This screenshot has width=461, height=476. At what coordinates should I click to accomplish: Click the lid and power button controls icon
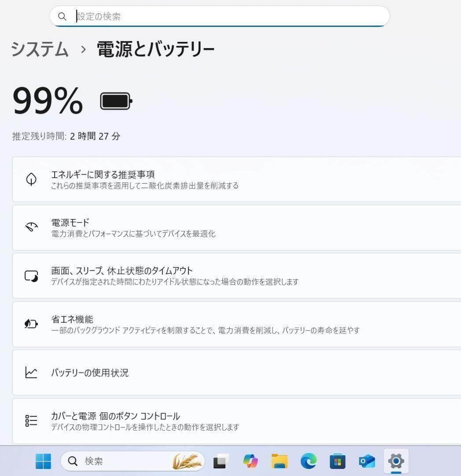tap(31, 420)
